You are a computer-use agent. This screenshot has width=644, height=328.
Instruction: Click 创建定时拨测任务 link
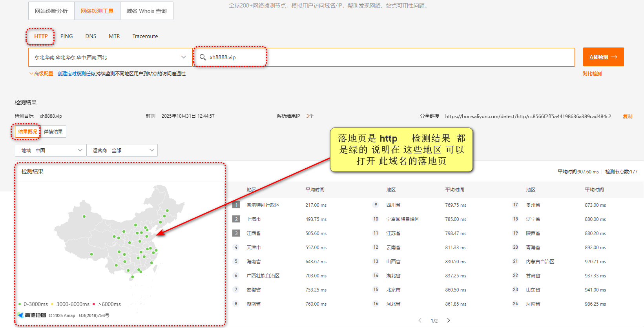76,74
